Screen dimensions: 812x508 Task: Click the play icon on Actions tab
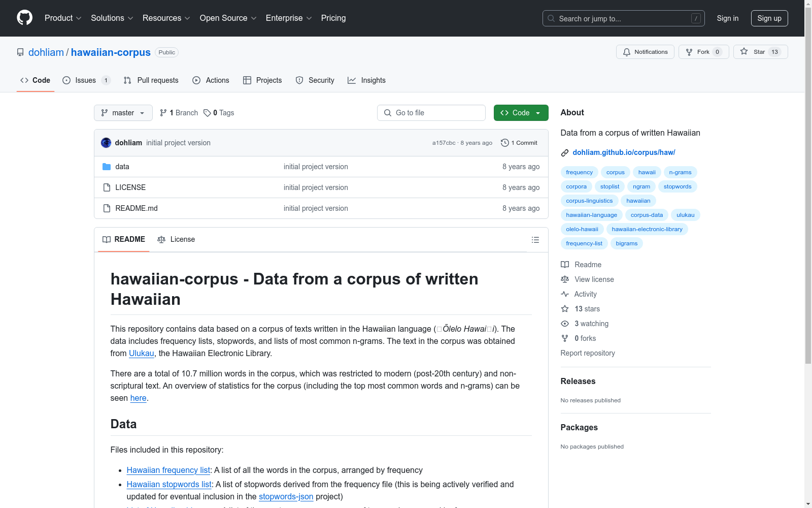pyautogui.click(x=196, y=80)
